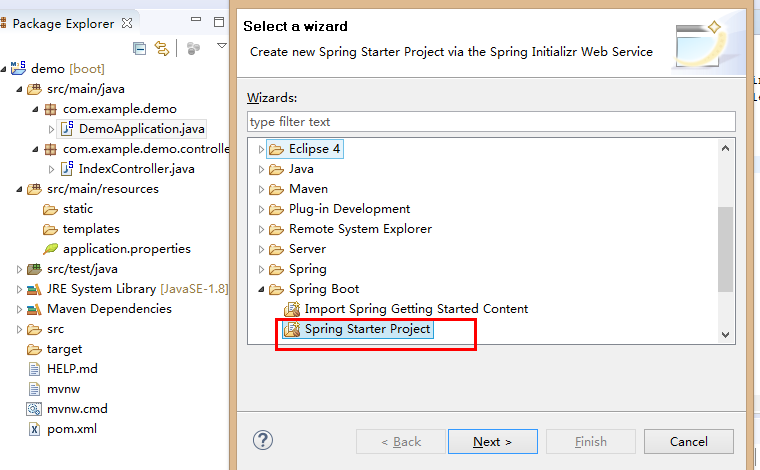Image resolution: width=760 pixels, height=470 pixels.
Task: Expand the src/test/java folder
Action: [x=18, y=269]
